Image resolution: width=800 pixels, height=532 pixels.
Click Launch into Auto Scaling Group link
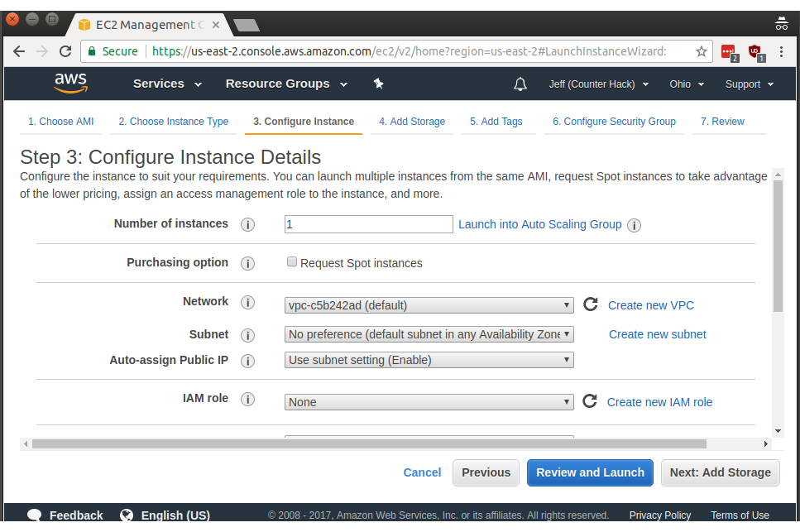point(539,224)
